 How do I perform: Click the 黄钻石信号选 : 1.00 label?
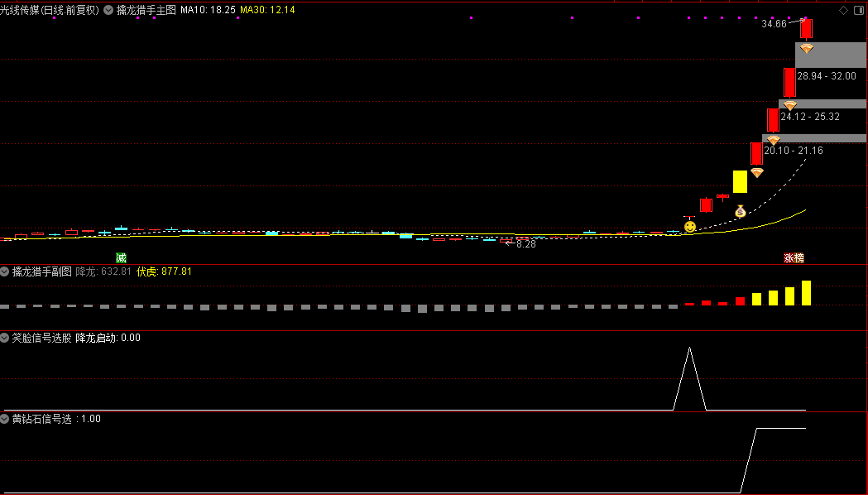click(x=56, y=419)
